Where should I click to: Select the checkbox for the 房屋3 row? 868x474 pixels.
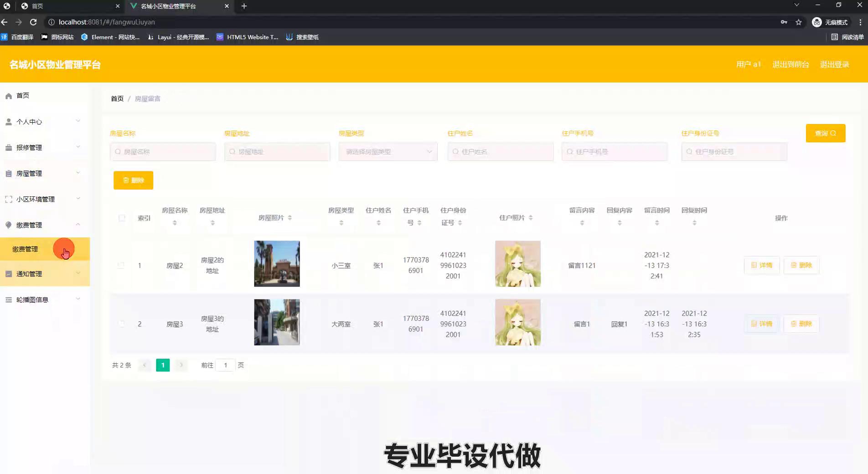coord(121,324)
